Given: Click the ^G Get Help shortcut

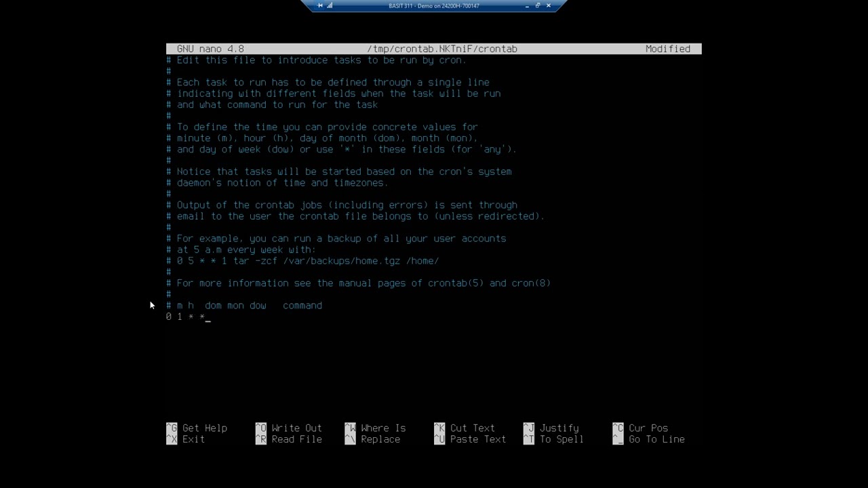Looking at the screenshot, I should click(197, 428).
